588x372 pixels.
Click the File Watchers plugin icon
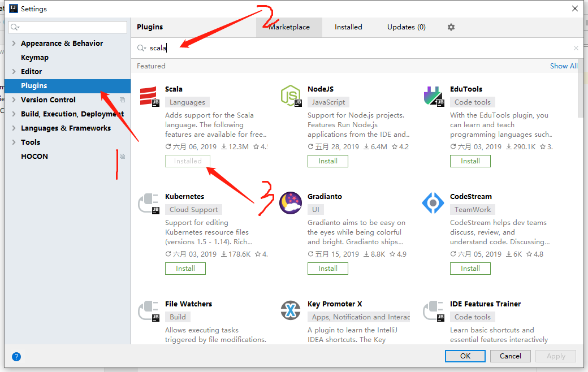[149, 311]
